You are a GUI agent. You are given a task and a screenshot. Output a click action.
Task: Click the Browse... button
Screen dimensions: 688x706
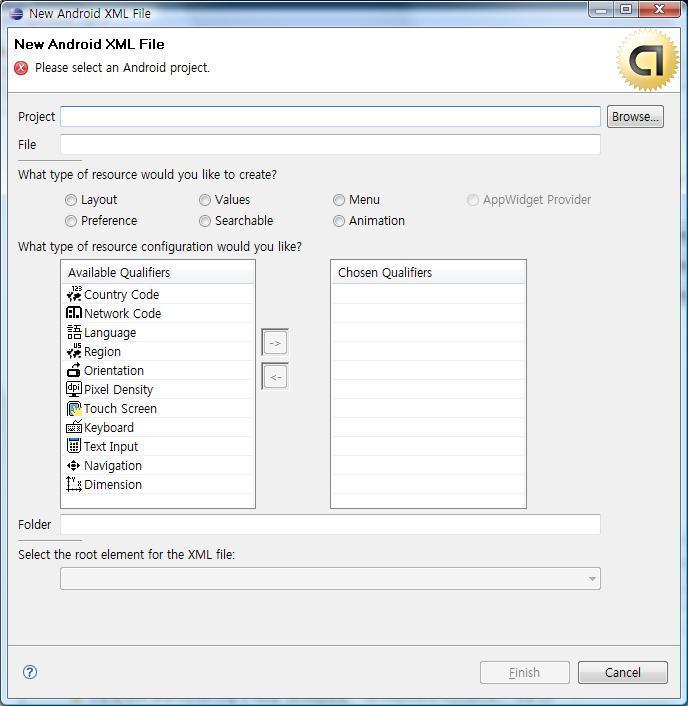click(x=635, y=117)
